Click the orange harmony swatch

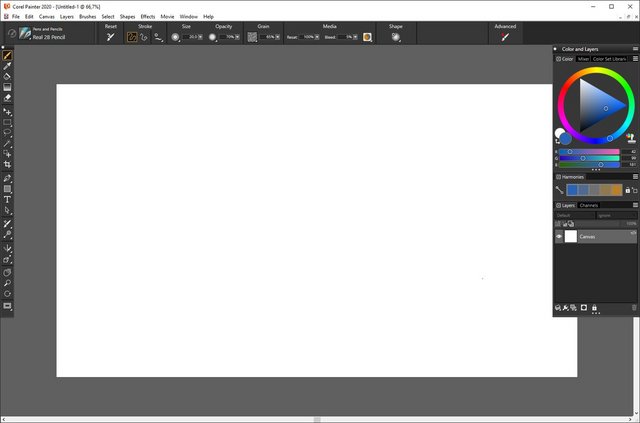click(616, 190)
